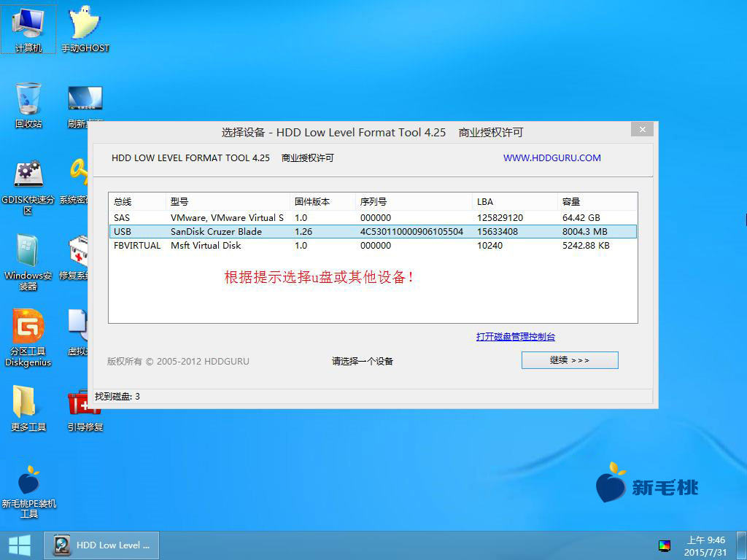Open the 手动GHOST desktop icon

click(x=85, y=28)
